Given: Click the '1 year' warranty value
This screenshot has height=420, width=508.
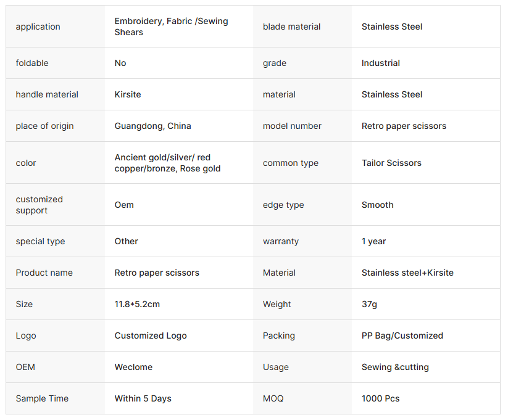Looking at the screenshot, I should [373, 241].
